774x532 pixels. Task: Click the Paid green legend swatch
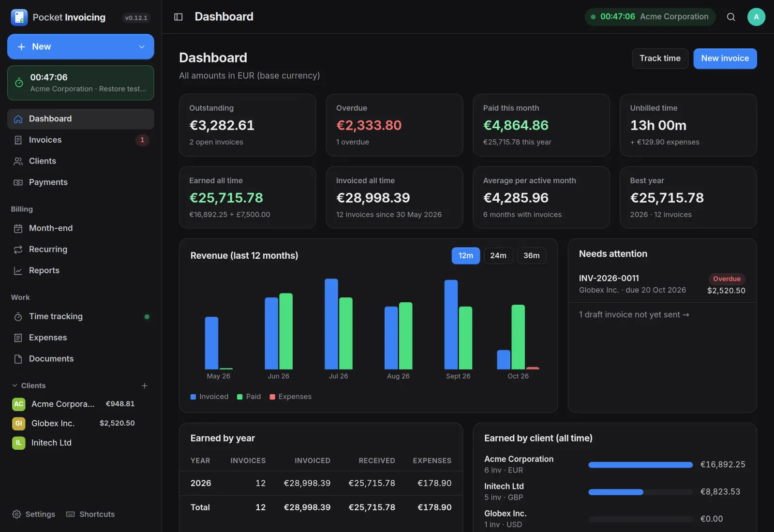pos(239,397)
